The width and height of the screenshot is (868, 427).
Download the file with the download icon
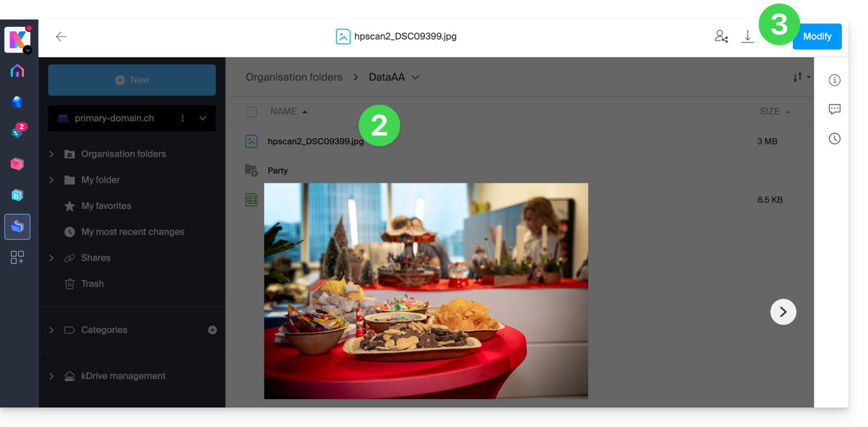tap(748, 37)
